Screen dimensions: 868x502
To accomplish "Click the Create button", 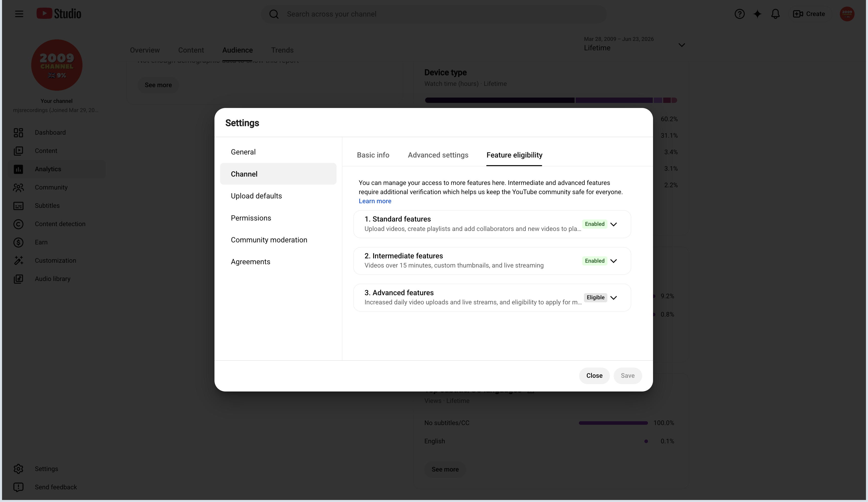I will [809, 14].
